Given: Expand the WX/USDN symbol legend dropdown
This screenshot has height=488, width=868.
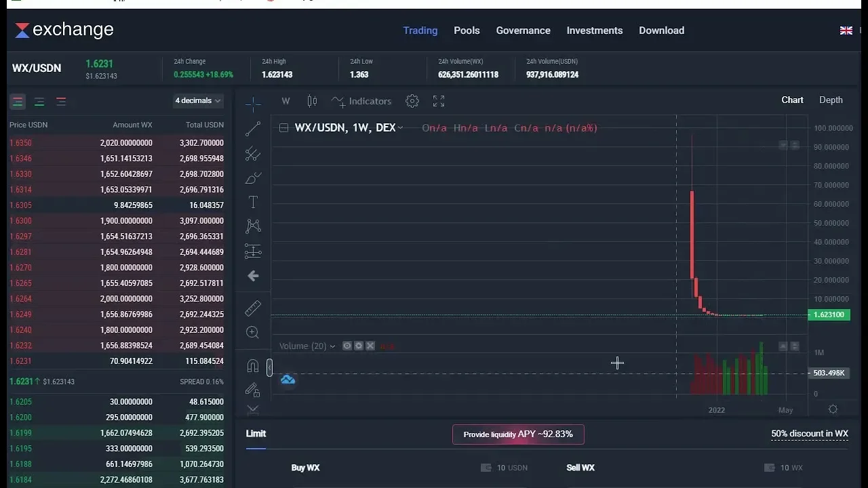Looking at the screenshot, I should pos(401,127).
